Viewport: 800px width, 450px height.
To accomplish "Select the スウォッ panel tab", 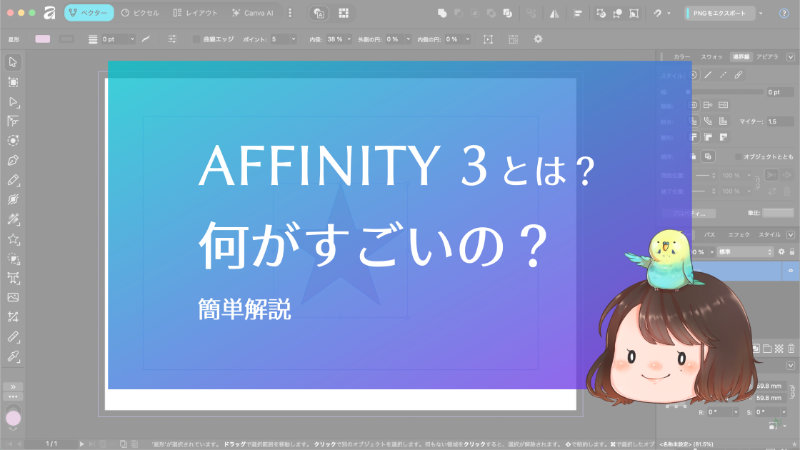I will click(711, 57).
